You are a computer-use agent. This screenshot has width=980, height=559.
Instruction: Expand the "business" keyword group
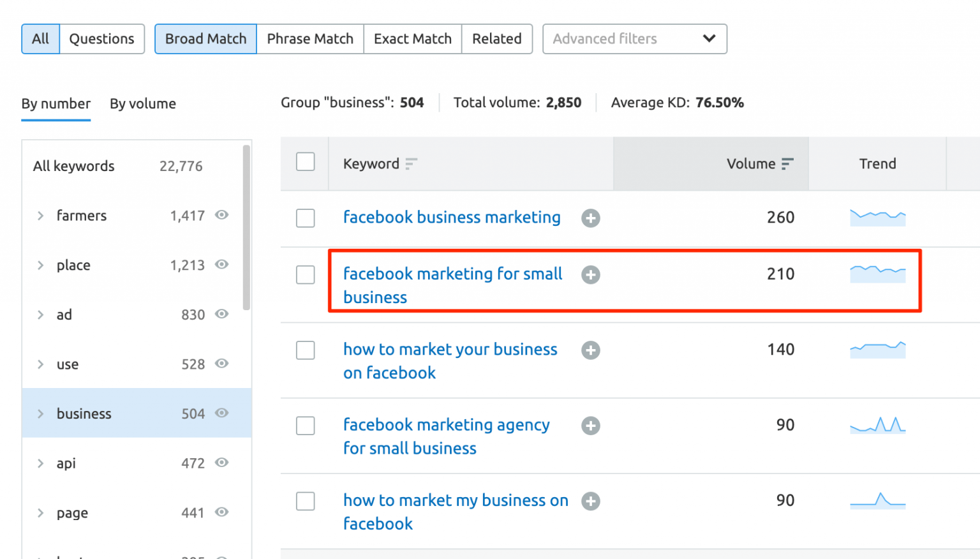[40, 413]
